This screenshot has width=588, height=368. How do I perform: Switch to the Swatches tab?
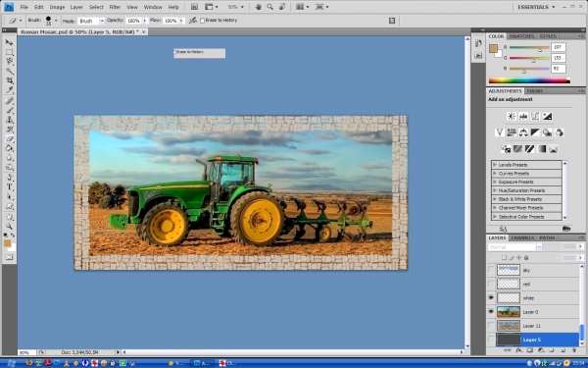coord(521,36)
